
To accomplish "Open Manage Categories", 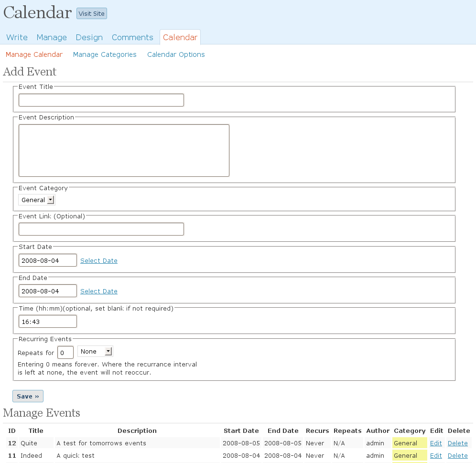I will pyautogui.click(x=105, y=54).
